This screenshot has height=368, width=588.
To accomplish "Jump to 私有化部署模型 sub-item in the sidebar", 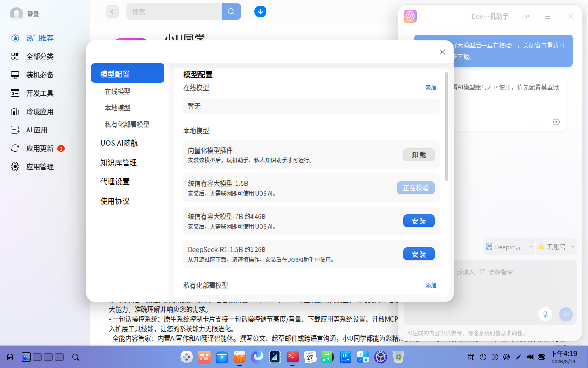I will (x=127, y=124).
